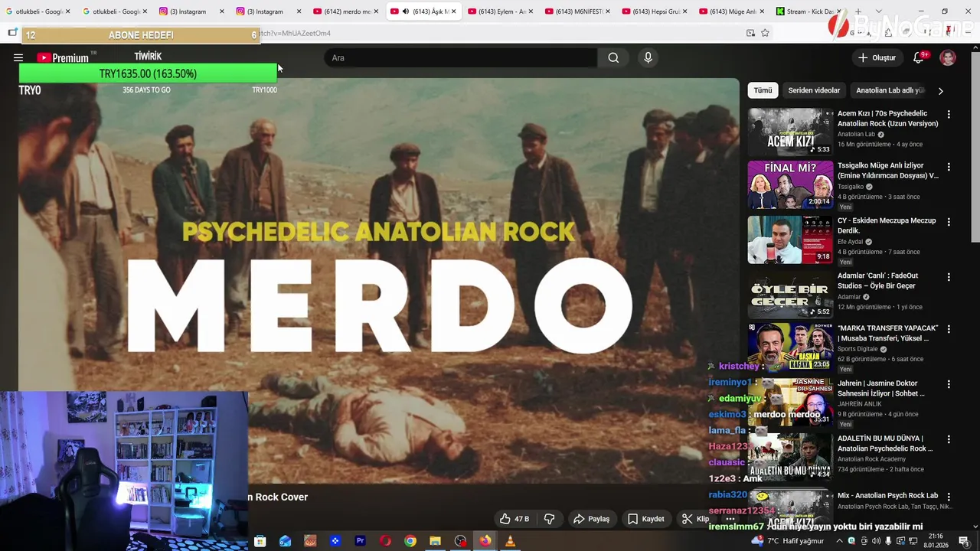Click the Oluştur create button
980x551 pixels.
pyautogui.click(x=877, y=58)
